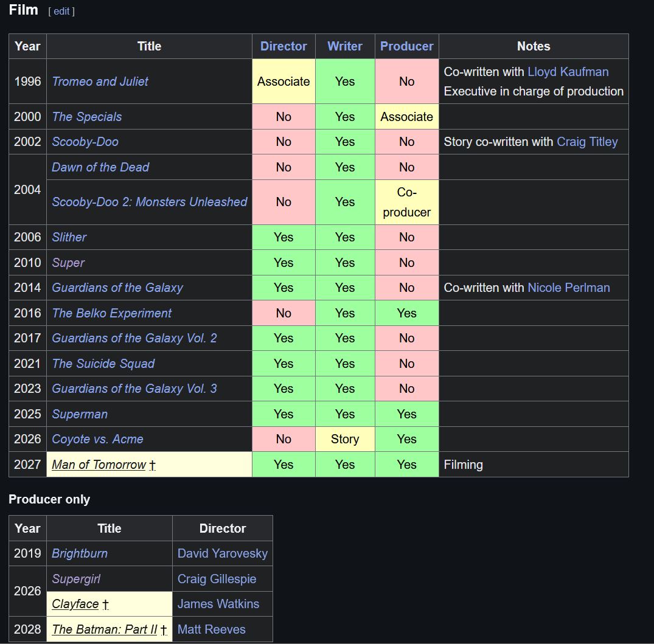
Task: Select the 'Yes' producer cell for Superman
Action: 406,414
